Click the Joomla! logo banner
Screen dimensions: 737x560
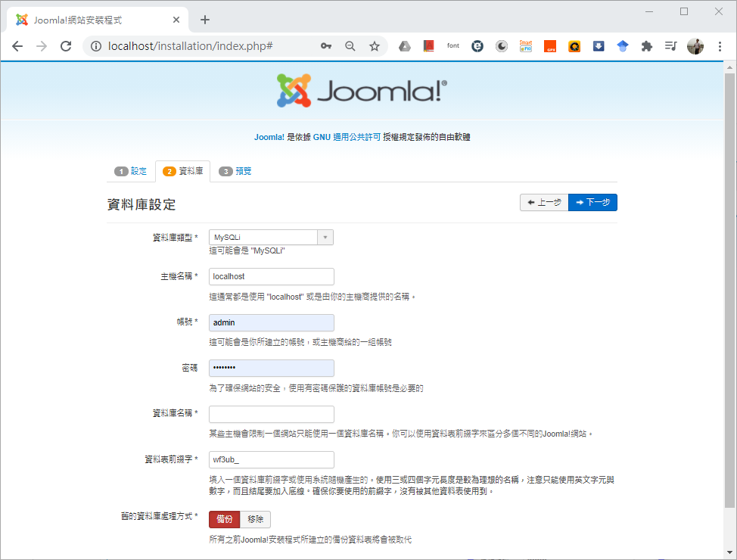coord(362,90)
